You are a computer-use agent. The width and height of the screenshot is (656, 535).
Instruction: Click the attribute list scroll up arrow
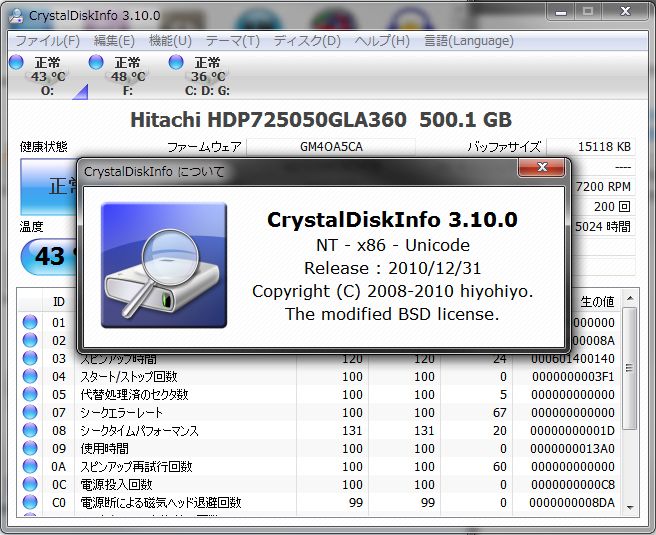(629, 298)
